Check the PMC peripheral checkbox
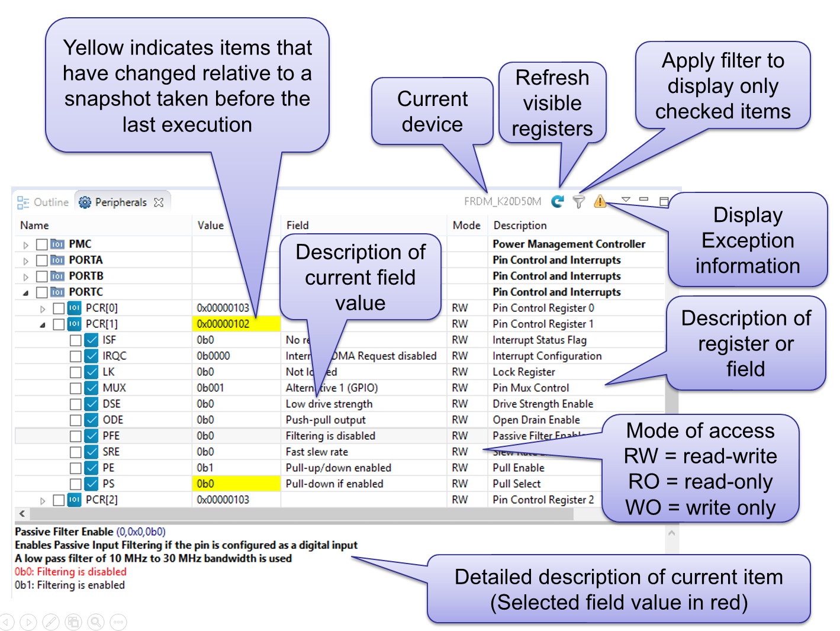 pos(41,244)
